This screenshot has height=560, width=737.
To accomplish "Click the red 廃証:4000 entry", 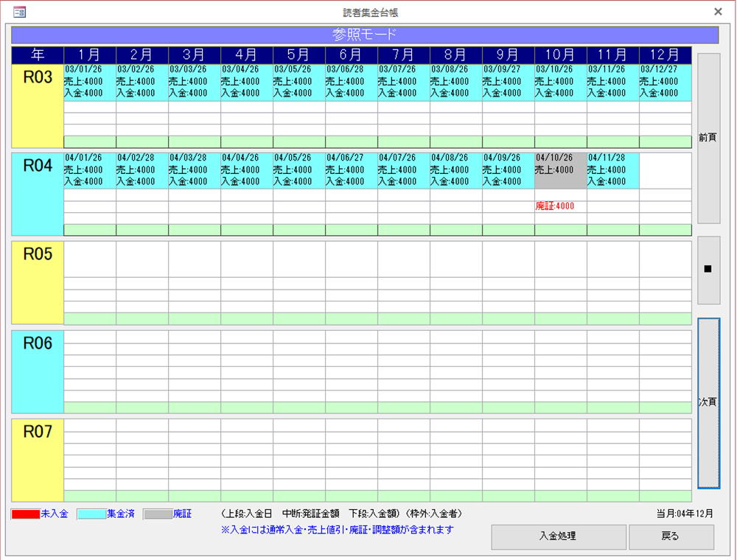I will tap(555, 206).
